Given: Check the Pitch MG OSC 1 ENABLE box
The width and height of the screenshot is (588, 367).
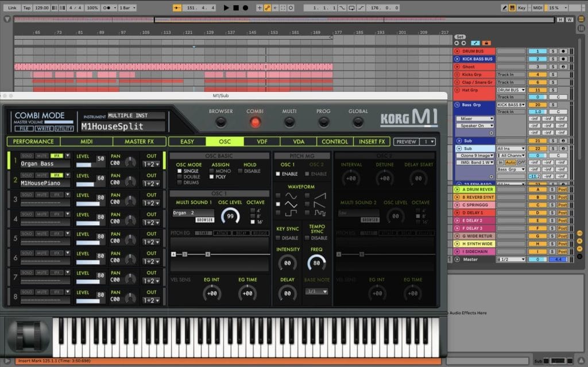Looking at the screenshot, I should click(x=278, y=173).
